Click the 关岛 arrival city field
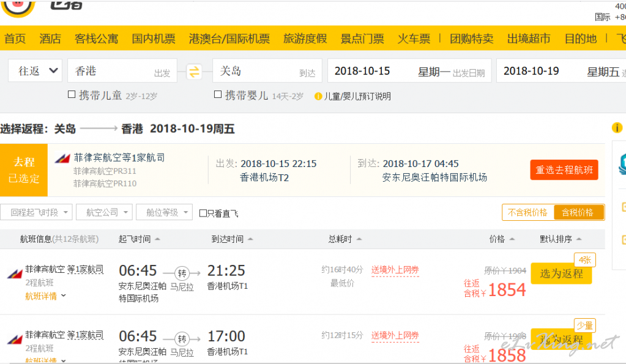Viewport: 626px width, 364px height. [x=267, y=70]
